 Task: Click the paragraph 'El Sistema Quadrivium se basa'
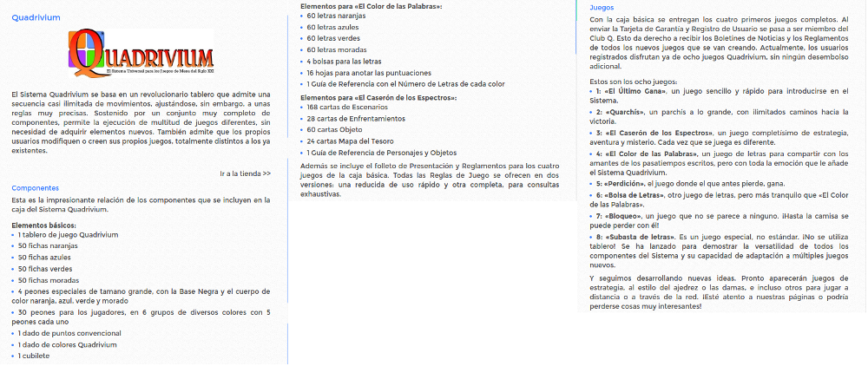pyautogui.click(x=141, y=122)
